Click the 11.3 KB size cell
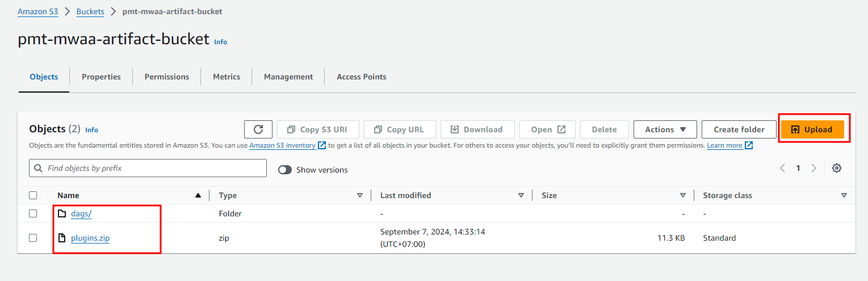868x281 pixels. (671, 238)
